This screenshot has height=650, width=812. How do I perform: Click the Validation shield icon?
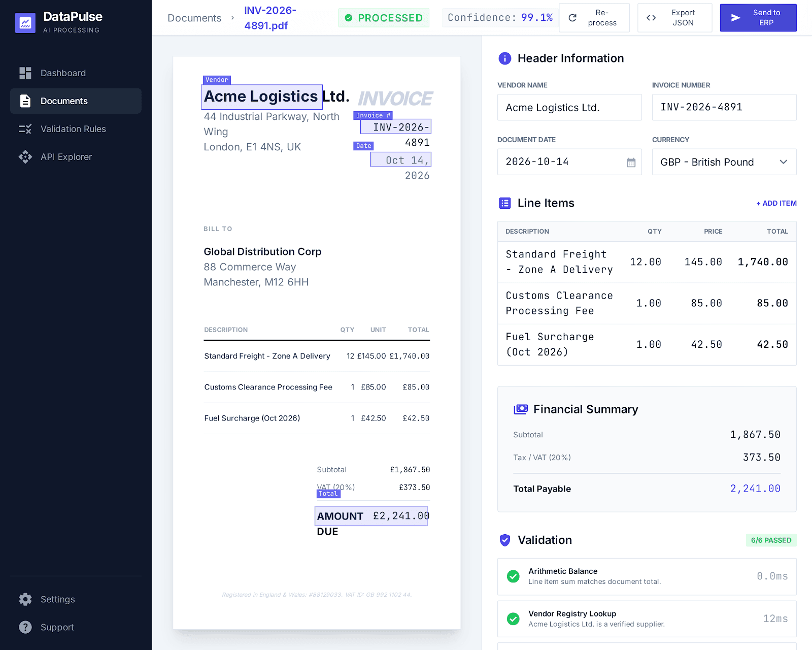coord(504,540)
